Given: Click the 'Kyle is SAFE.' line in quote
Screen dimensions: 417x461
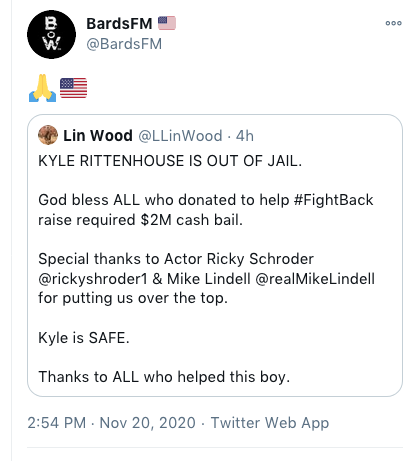Looking at the screenshot, I should pos(84,338).
